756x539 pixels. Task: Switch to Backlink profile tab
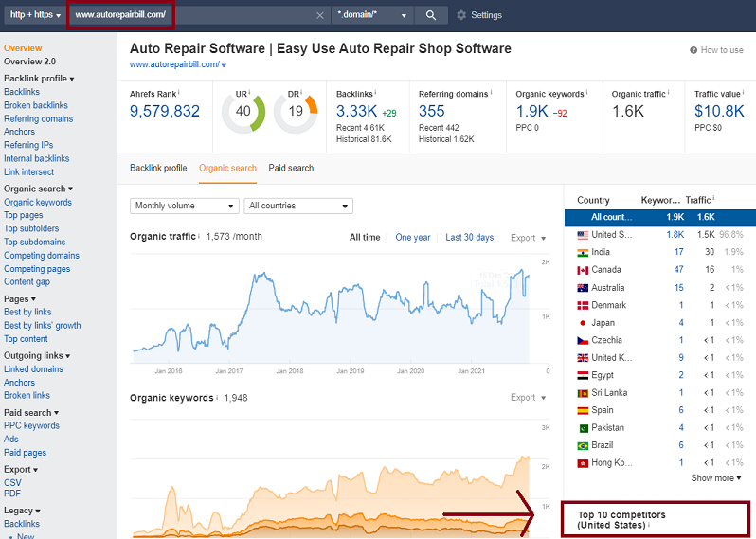(158, 168)
